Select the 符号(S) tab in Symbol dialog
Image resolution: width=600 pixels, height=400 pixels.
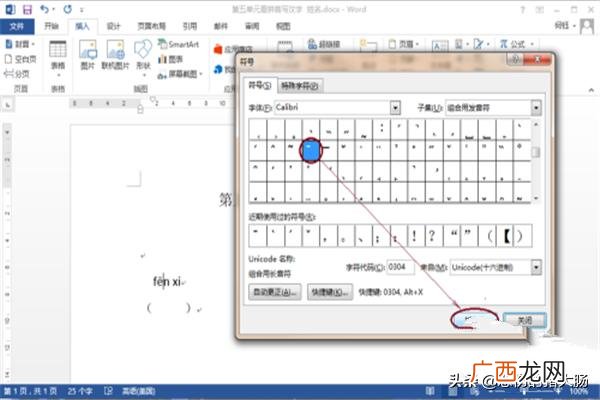(259, 85)
